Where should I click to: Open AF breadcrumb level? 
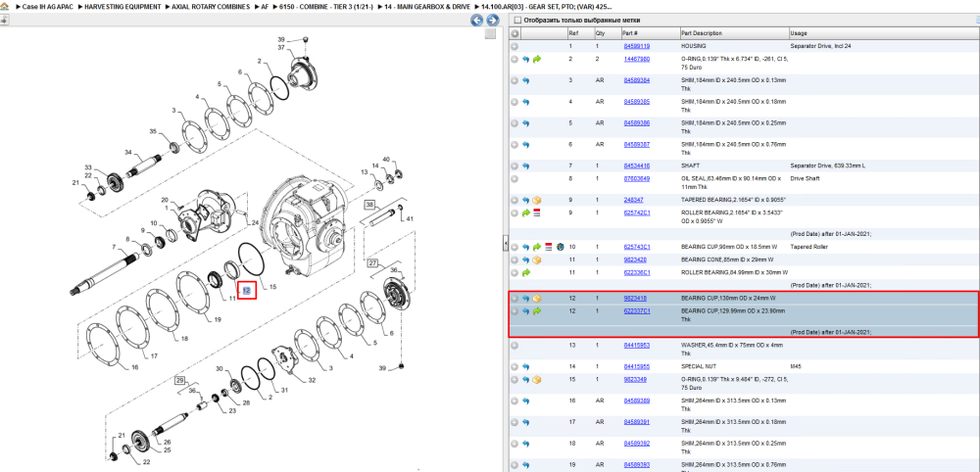[265, 6]
